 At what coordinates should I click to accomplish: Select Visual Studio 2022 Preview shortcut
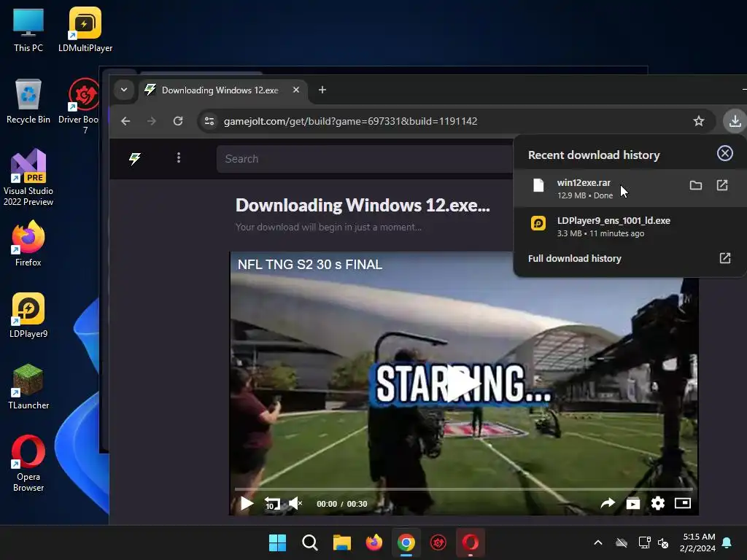[28, 178]
